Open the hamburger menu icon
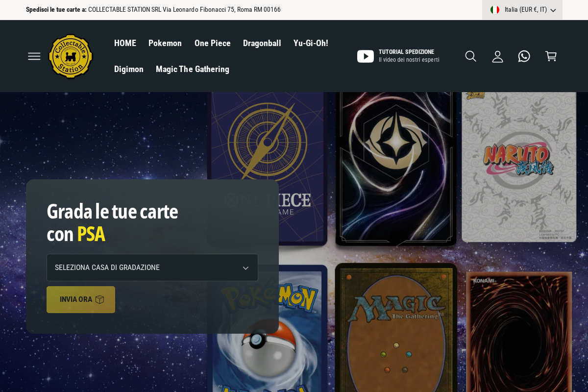The height and width of the screenshot is (392, 588). (x=34, y=56)
